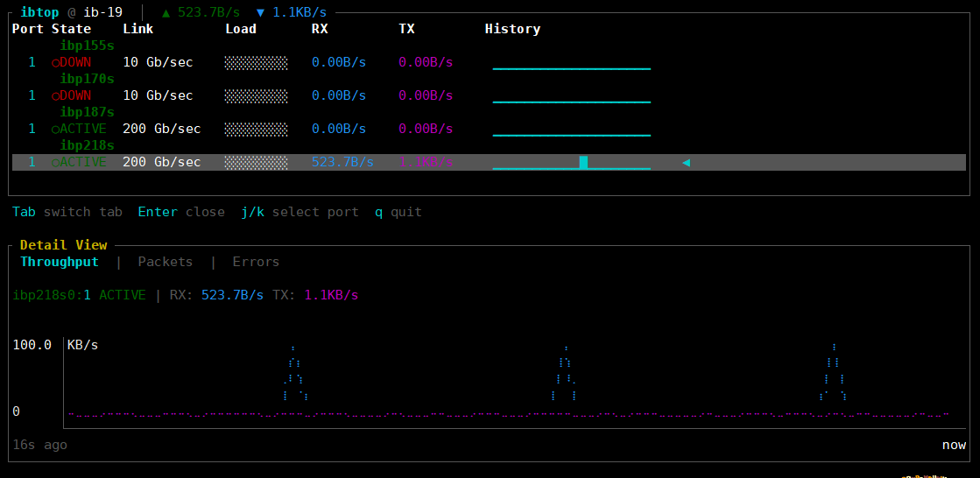Screen dimensions: 980x478
Task: Click the 16s ago time label
Action: point(40,445)
